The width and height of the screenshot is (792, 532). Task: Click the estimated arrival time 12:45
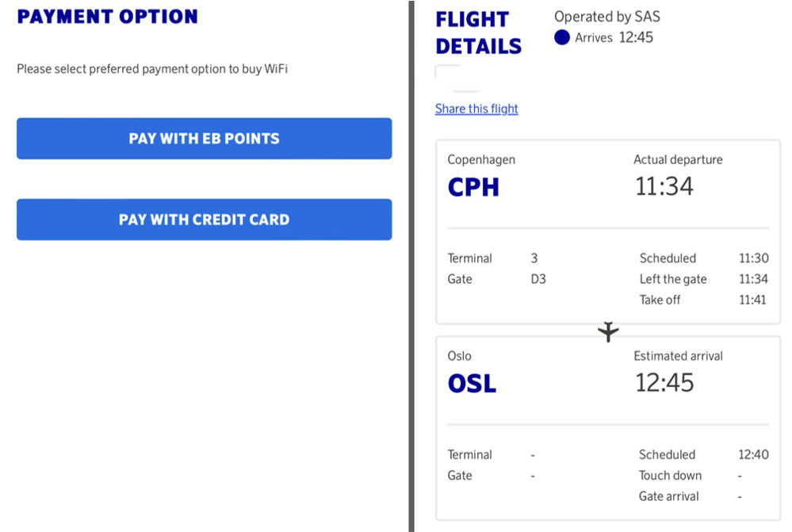tap(664, 382)
